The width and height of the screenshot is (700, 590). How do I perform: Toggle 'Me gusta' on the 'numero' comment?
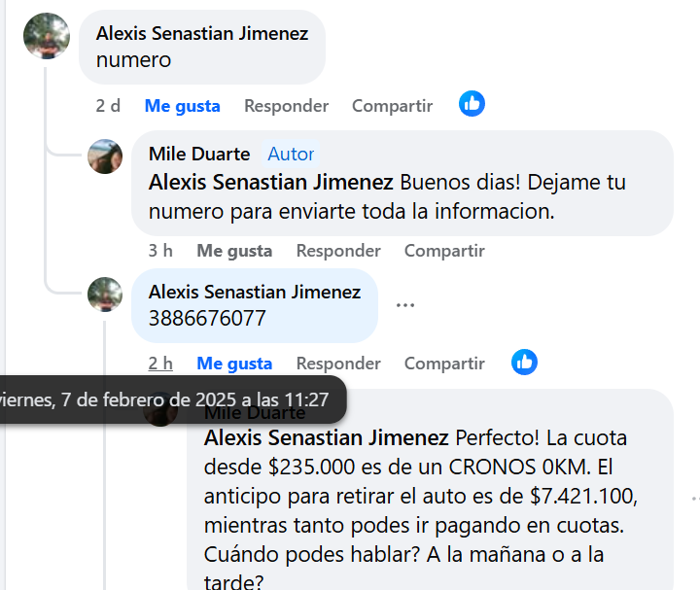click(x=182, y=106)
